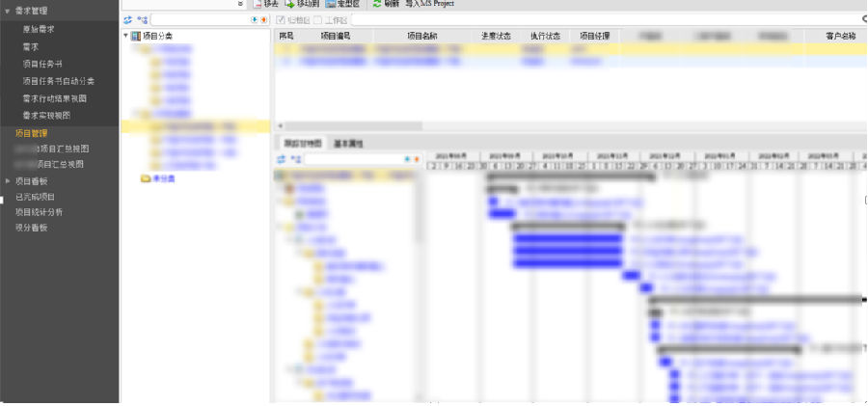Click the 进度状态 column header
Image resolution: width=868 pixels, height=406 pixels.
(496, 36)
